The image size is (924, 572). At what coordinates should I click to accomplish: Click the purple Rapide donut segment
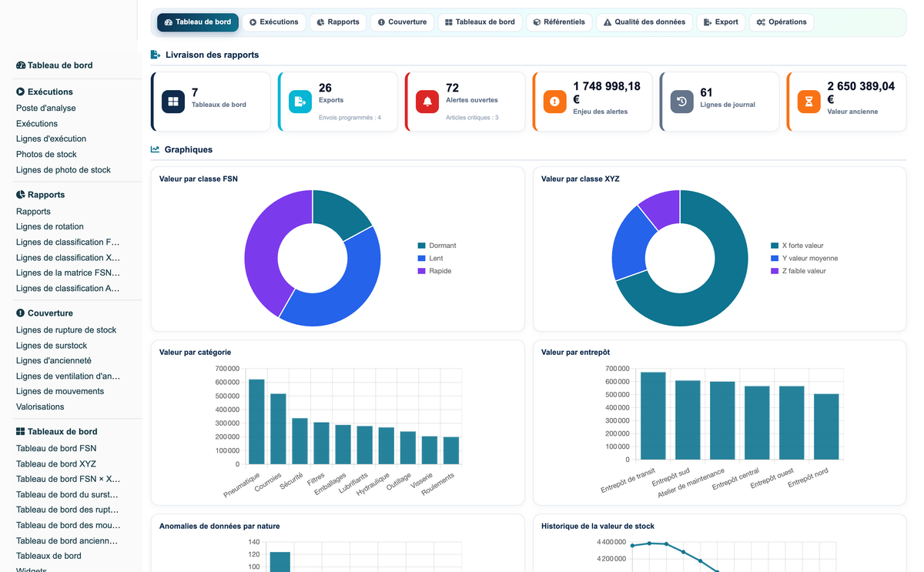point(262,250)
